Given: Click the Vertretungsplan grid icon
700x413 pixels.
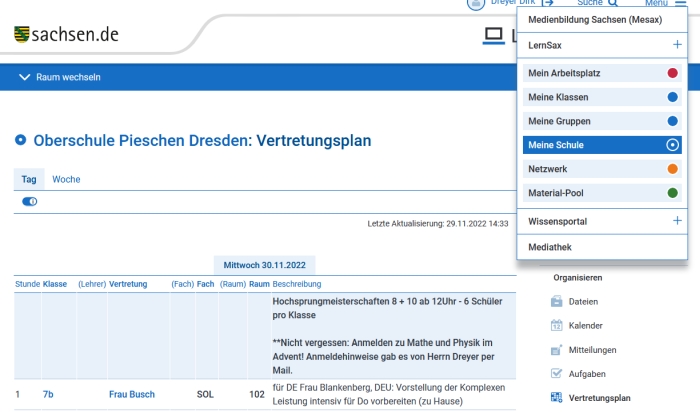Looking at the screenshot, I should point(558,398).
